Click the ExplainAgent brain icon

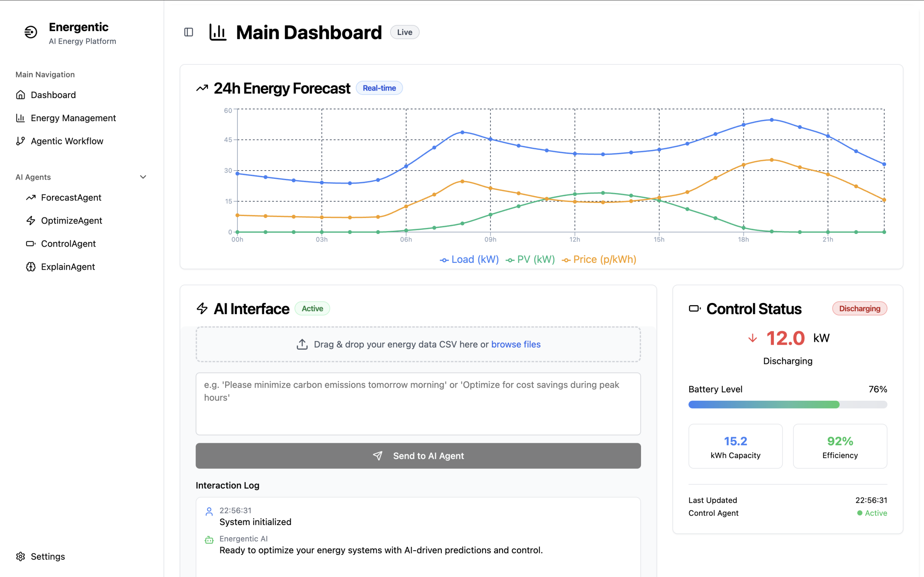coord(31,267)
